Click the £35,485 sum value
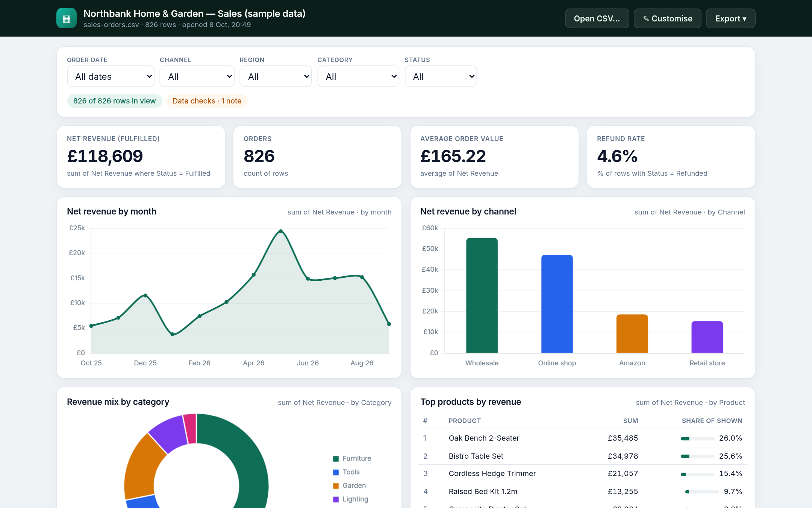Viewport: 812px width, 508px height. [x=623, y=438]
